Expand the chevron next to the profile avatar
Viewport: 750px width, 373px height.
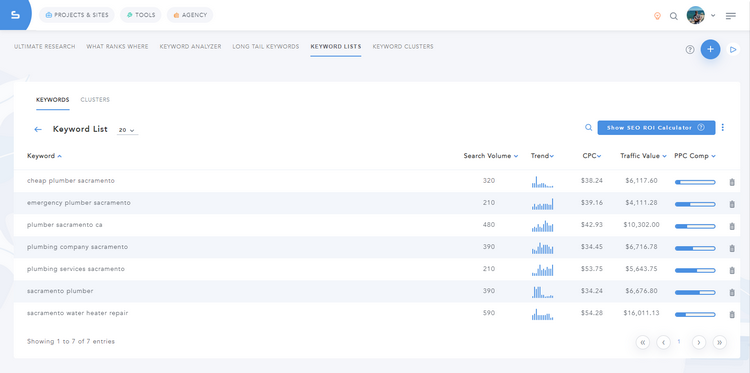tap(713, 15)
